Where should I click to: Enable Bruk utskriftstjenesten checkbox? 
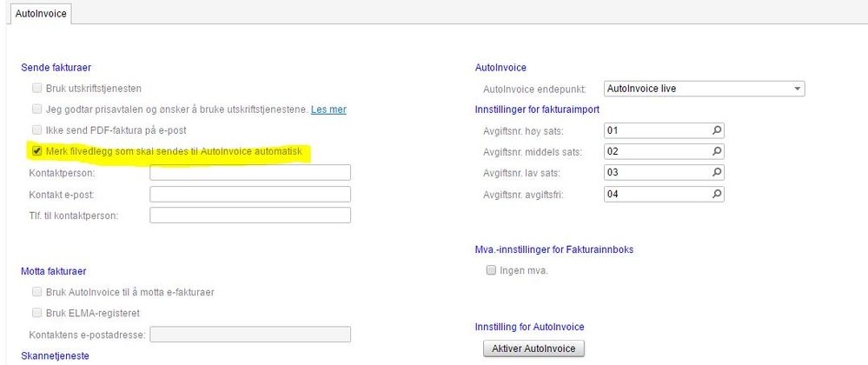37,88
